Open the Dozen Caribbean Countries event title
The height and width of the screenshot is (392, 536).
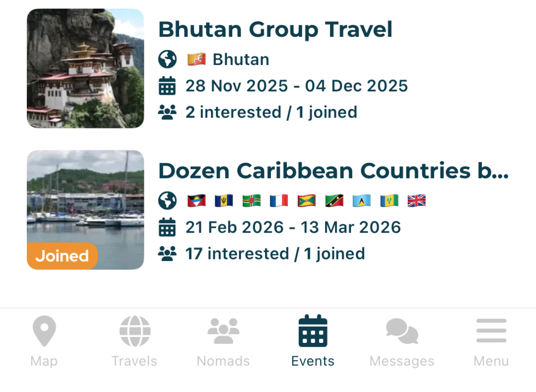coord(333,171)
